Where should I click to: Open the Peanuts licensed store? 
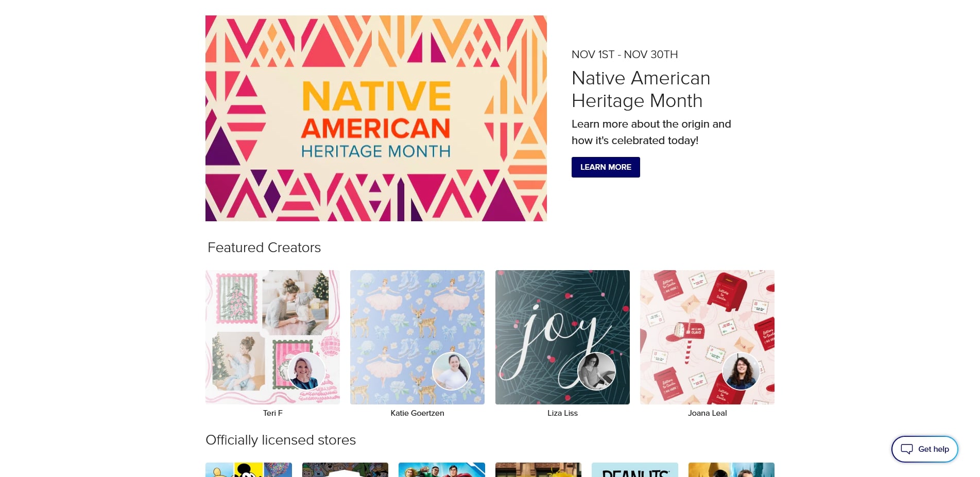coord(634,470)
